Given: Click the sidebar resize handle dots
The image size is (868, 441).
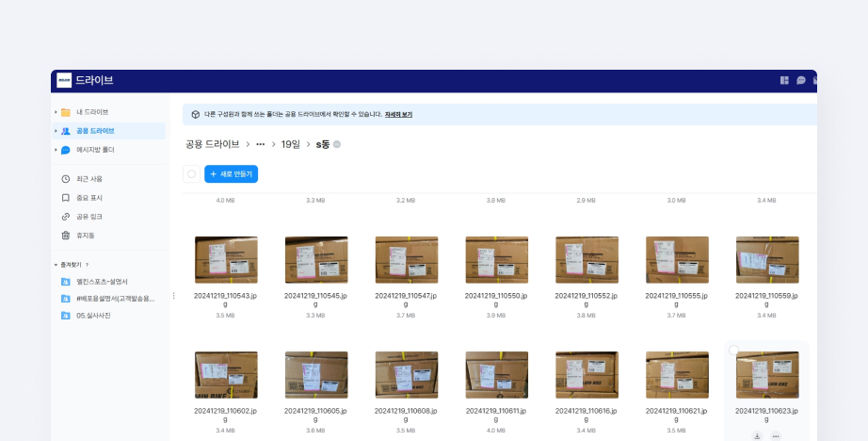Looking at the screenshot, I should [x=174, y=296].
